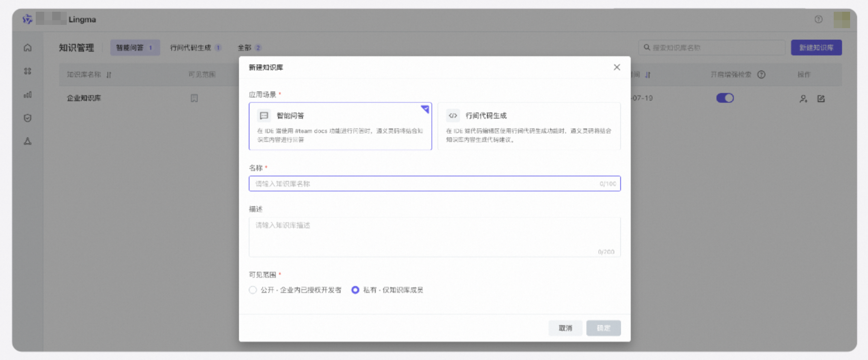Click the help question mark icon in header
The width and height of the screenshot is (868, 360).
819,19
